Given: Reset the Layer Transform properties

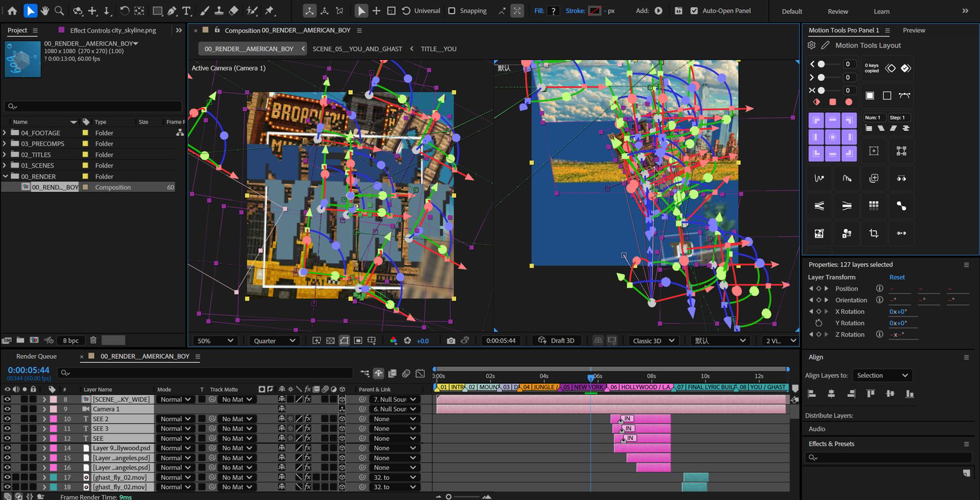Looking at the screenshot, I should [x=897, y=277].
